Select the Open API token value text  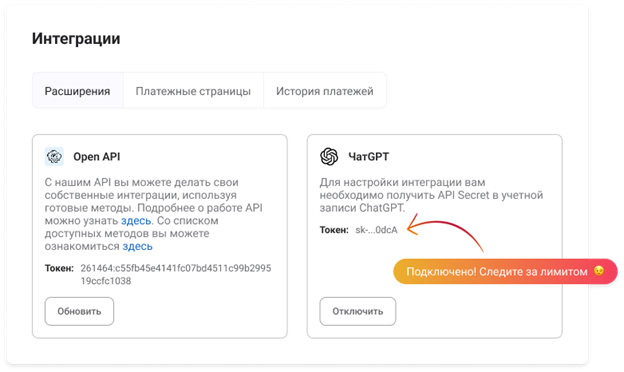pyautogui.click(x=176, y=275)
